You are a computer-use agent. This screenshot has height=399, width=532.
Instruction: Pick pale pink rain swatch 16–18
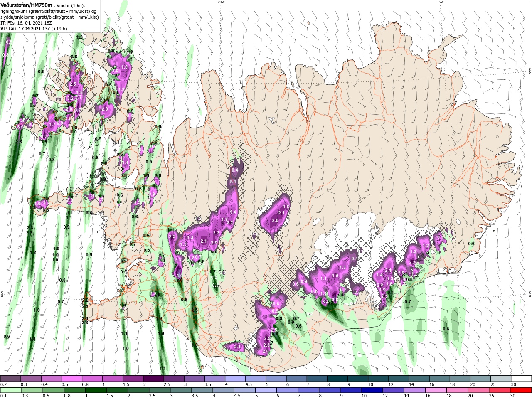pos(436,390)
